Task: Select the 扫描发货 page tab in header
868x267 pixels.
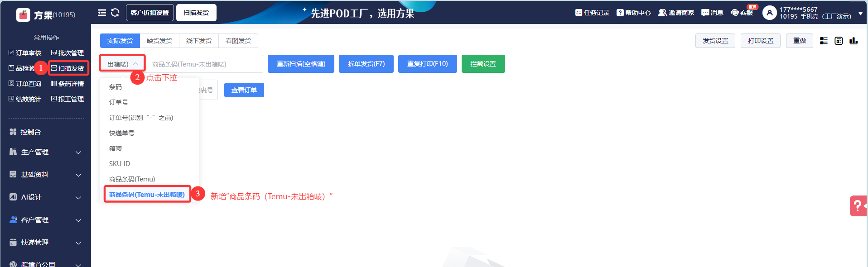Action: [x=196, y=13]
